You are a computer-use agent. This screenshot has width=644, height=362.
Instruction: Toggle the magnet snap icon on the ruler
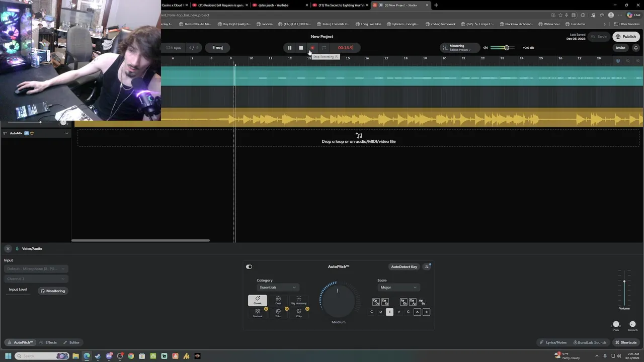click(x=618, y=61)
